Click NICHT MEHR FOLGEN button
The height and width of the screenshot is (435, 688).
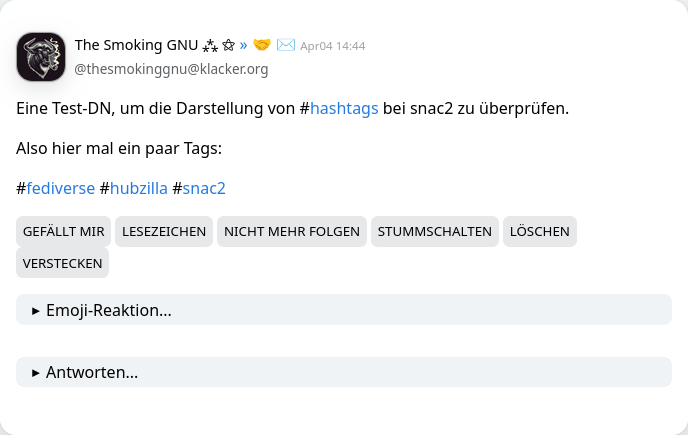coord(292,232)
